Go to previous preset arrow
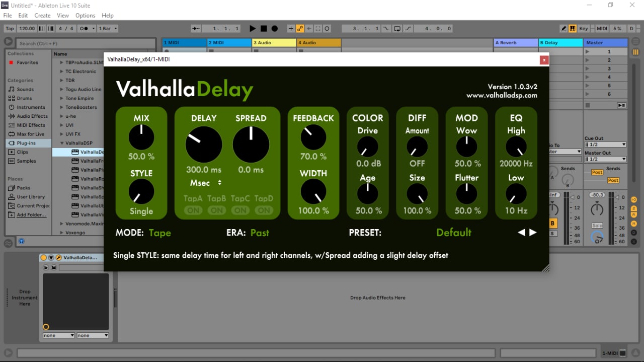Screen dimensions: 644x362 (x=522, y=233)
